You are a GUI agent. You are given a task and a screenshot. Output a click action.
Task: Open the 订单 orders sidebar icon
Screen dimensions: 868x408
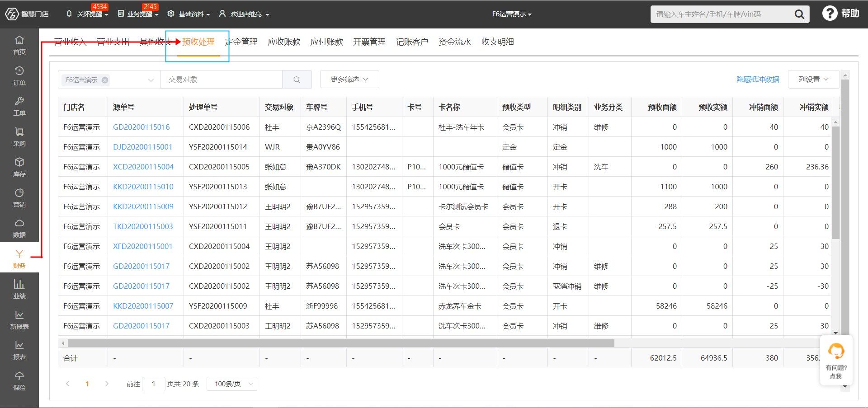click(19, 75)
